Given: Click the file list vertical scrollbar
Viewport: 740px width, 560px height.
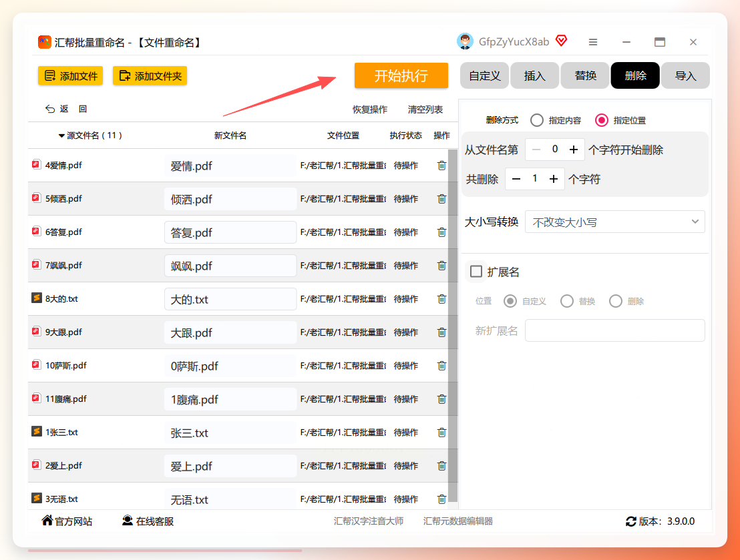Looking at the screenshot, I should 453,326.
